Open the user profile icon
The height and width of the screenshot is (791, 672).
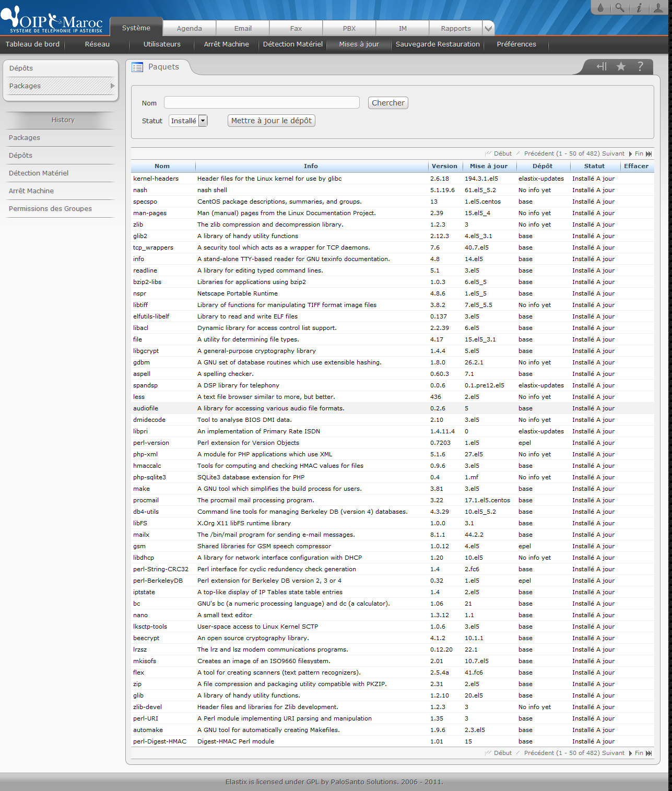(658, 7)
